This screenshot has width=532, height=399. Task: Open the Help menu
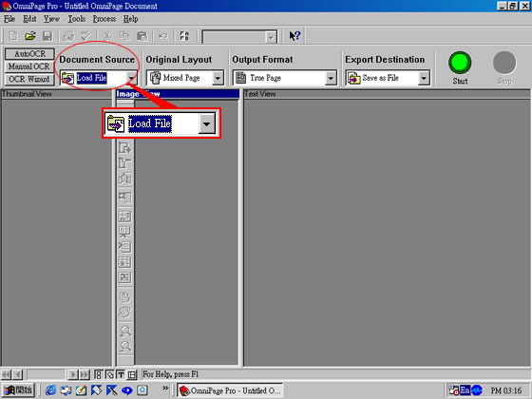click(131, 19)
